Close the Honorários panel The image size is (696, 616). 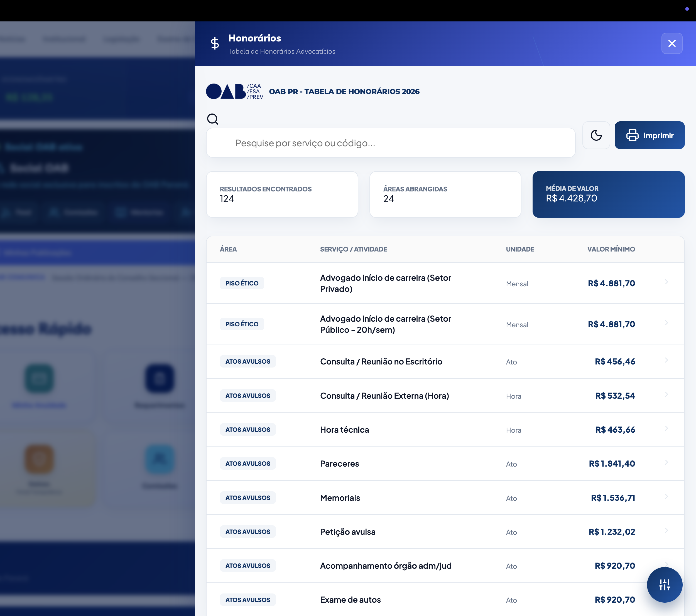coord(672,43)
